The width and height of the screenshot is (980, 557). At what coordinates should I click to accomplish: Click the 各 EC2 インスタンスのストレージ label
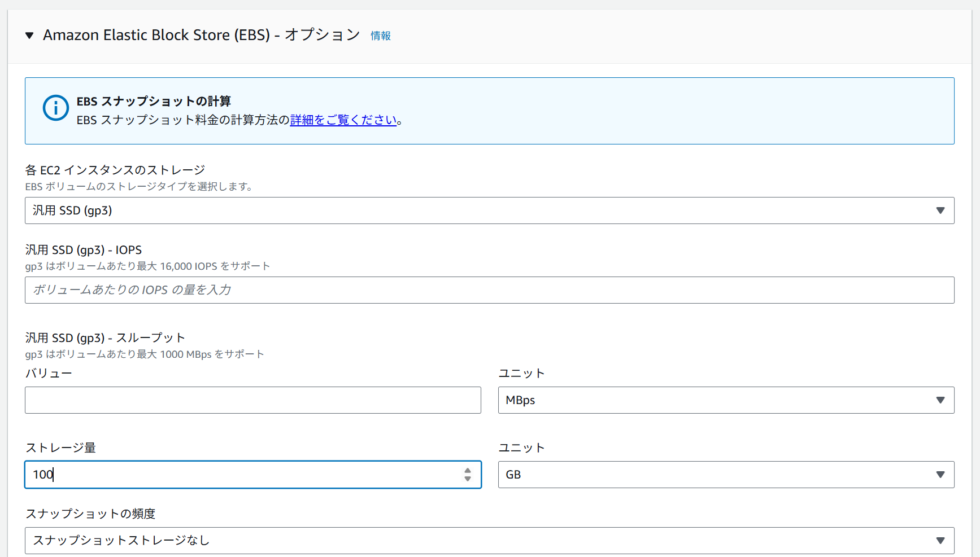point(115,170)
